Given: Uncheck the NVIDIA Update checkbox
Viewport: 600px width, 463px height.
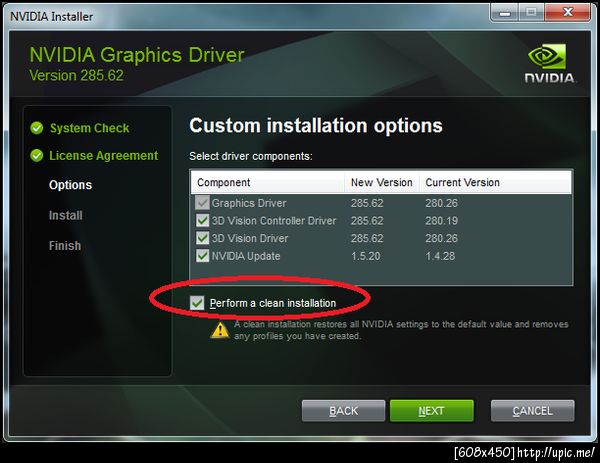Looking at the screenshot, I should tap(202, 256).
